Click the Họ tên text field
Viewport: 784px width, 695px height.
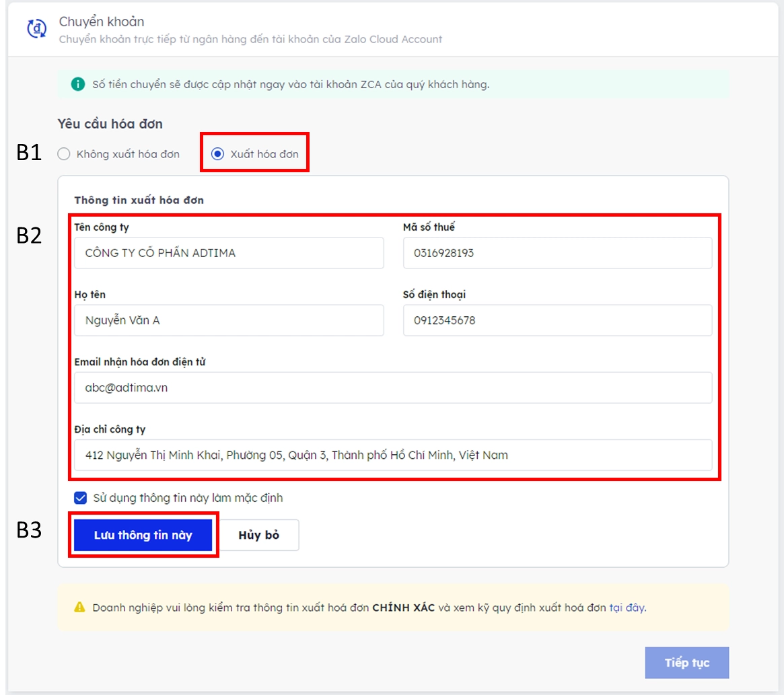coord(229,320)
